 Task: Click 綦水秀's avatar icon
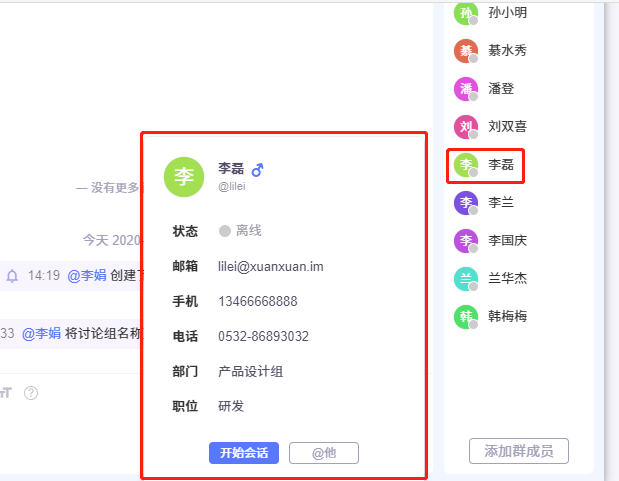click(466, 51)
